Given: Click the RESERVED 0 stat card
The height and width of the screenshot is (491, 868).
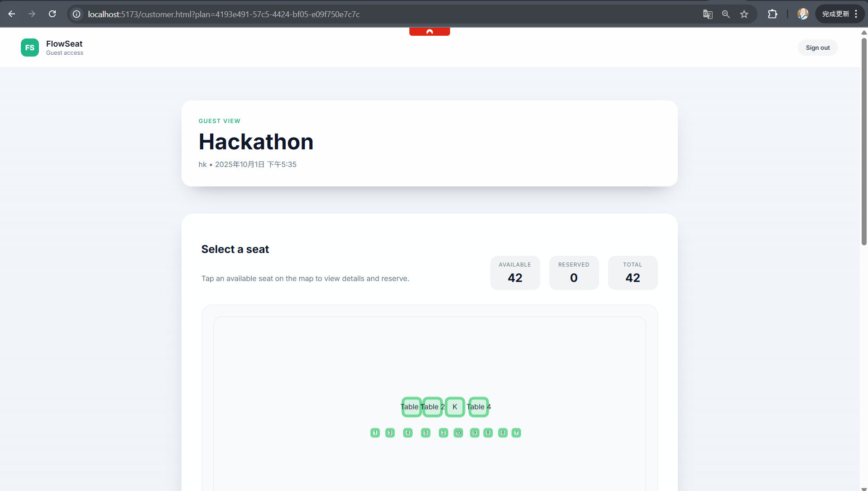Looking at the screenshot, I should (x=574, y=273).
